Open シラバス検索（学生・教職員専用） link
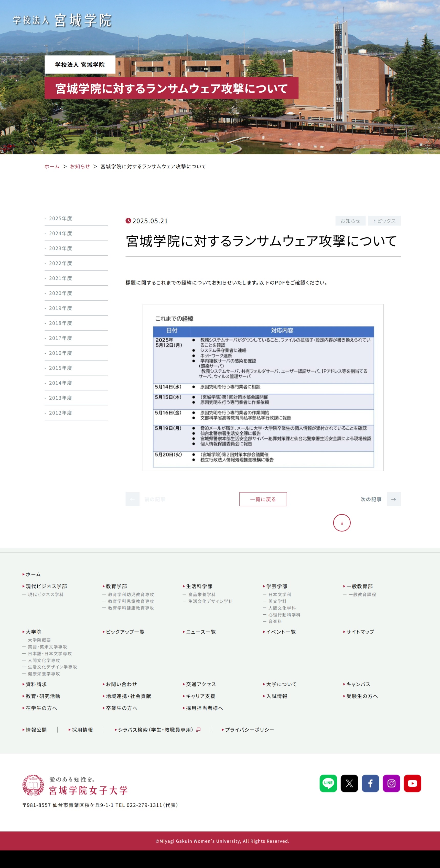The width and height of the screenshot is (440, 868). pyautogui.click(x=158, y=730)
